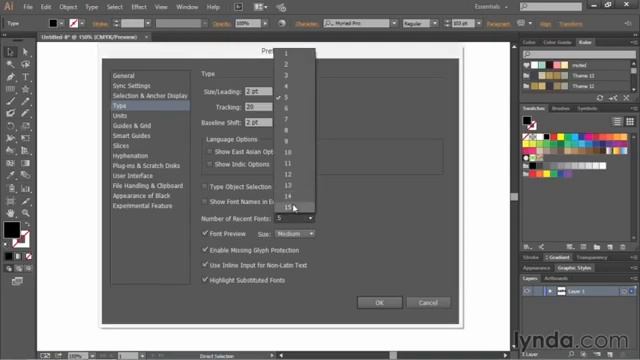Select Units in preferences list
The image size is (640, 360).
(120, 116)
